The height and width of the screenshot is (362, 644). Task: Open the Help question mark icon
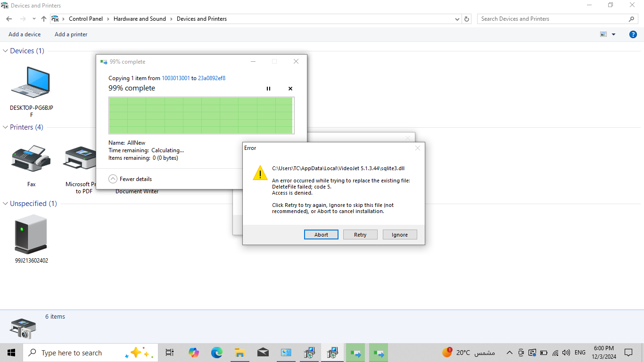click(x=633, y=34)
